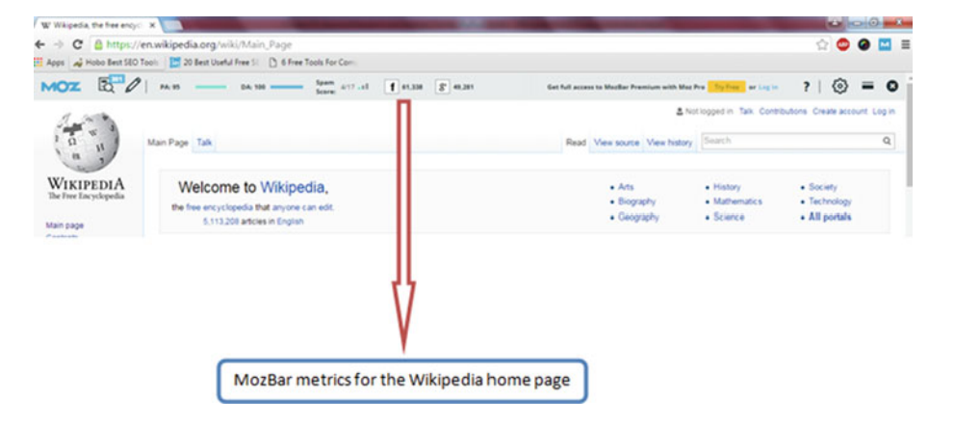Click the domain authority progress bar
This screenshot has width=980, height=426.
pyautogui.click(x=287, y=87)
